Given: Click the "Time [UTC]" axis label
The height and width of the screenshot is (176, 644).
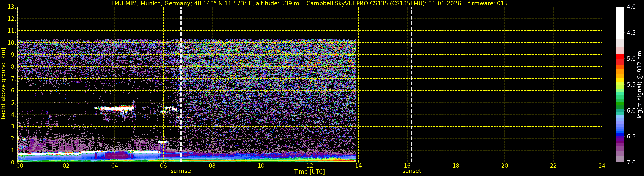Looking at the screenshot, I should click(x=310, y=172).
